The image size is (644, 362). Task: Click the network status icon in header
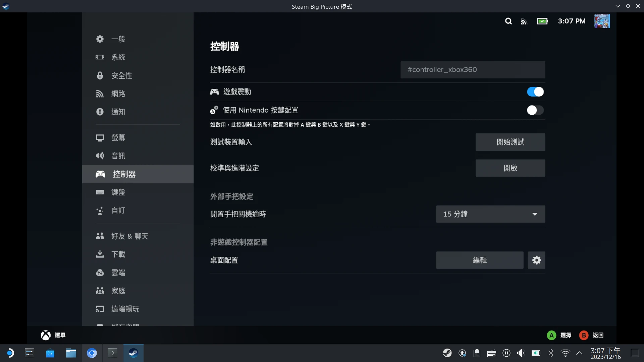pos(524,22)
